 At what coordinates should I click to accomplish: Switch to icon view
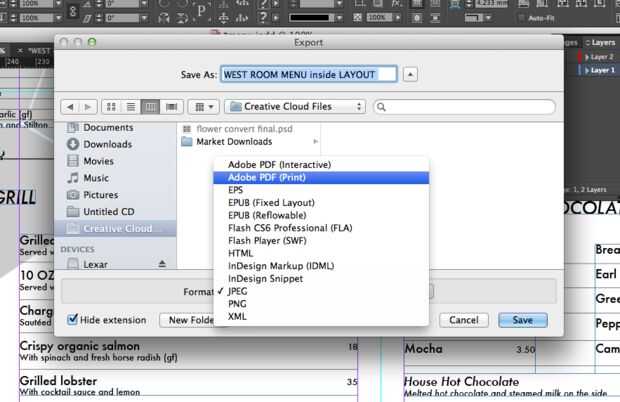(112, 107)
